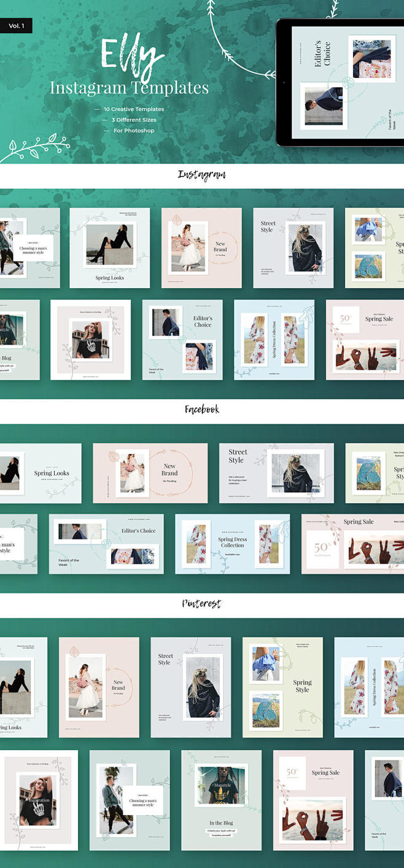Open Pinterest Spring Dress Collection pin
This screenshot has height=868, width=404.
[x=369, y=687]
